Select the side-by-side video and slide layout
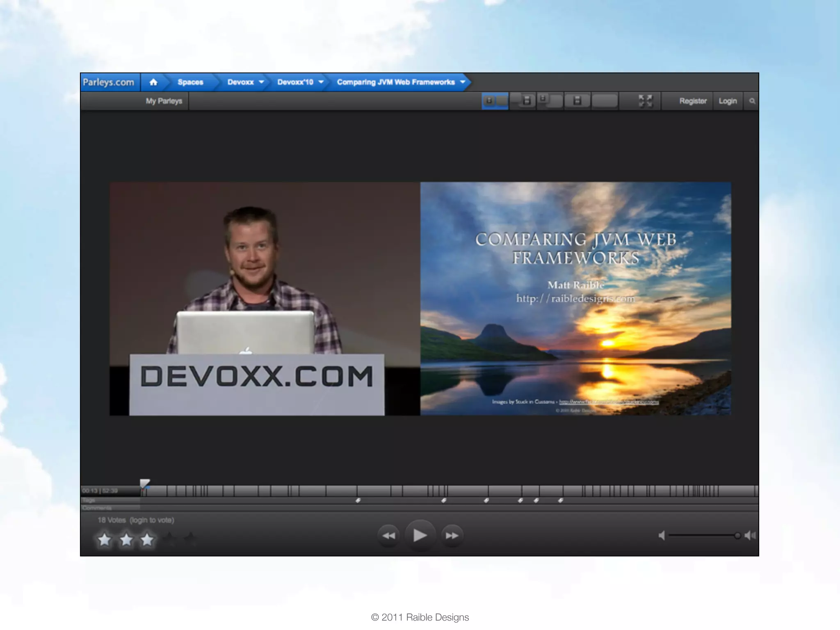Screen dimensions: 840x630 tap(495, 101)
